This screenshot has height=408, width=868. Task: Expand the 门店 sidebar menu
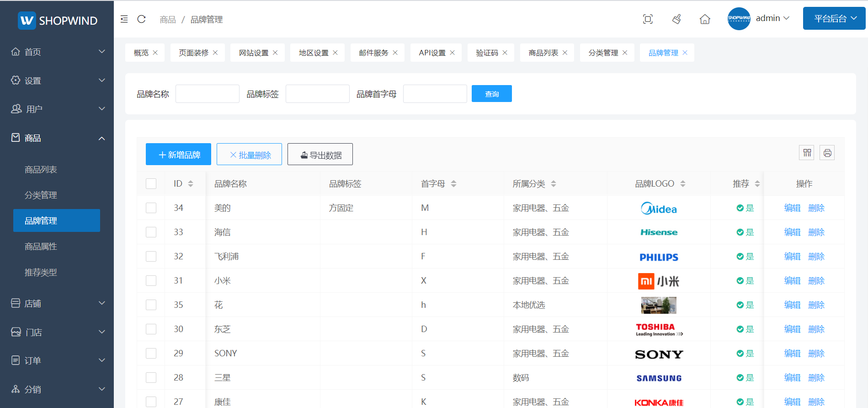point(57,332)
